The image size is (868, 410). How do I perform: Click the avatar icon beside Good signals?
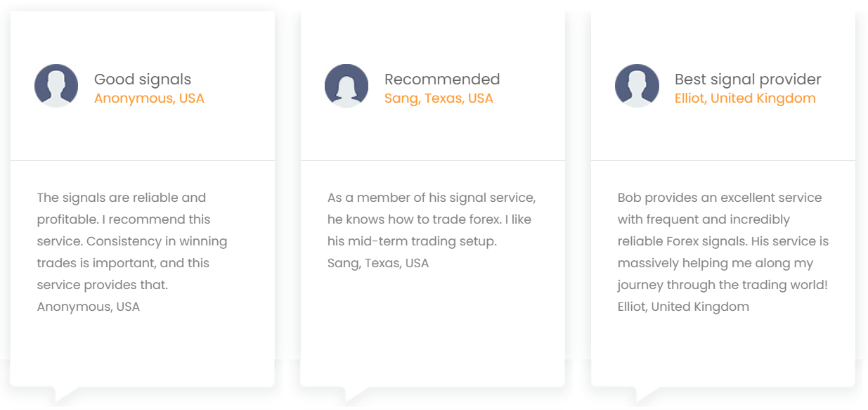click(56, 86)
